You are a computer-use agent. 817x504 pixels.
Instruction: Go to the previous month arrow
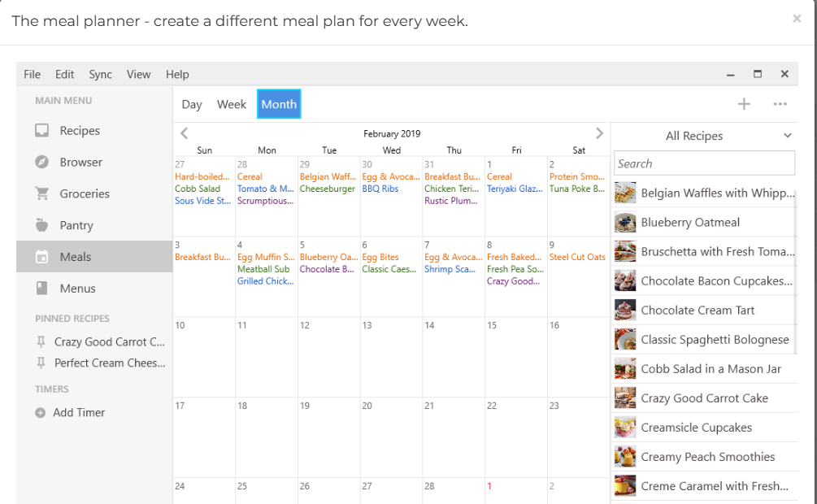185,133
